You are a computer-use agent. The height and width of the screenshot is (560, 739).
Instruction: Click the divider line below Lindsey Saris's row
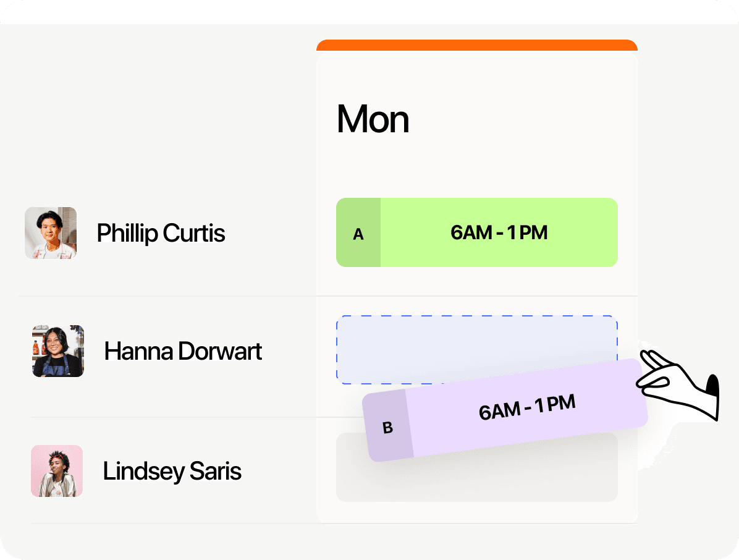(173, 524)
